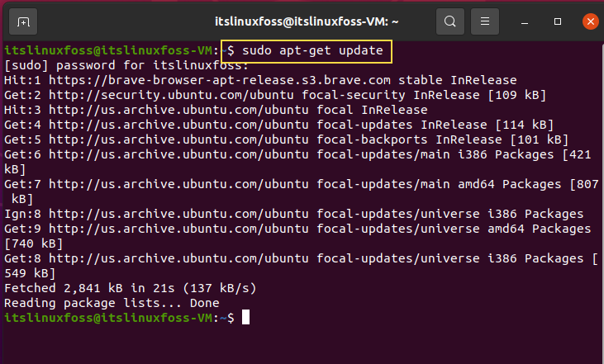
Task: Open a new terminal tab
Action: 23,21
